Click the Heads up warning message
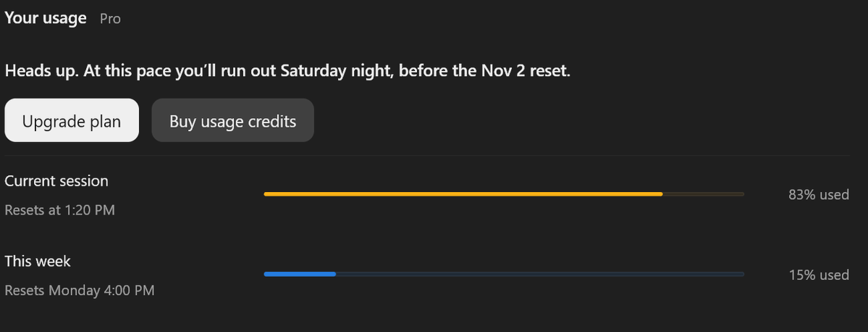Viewport: 868px width, 332px height. tap(287, 71)
